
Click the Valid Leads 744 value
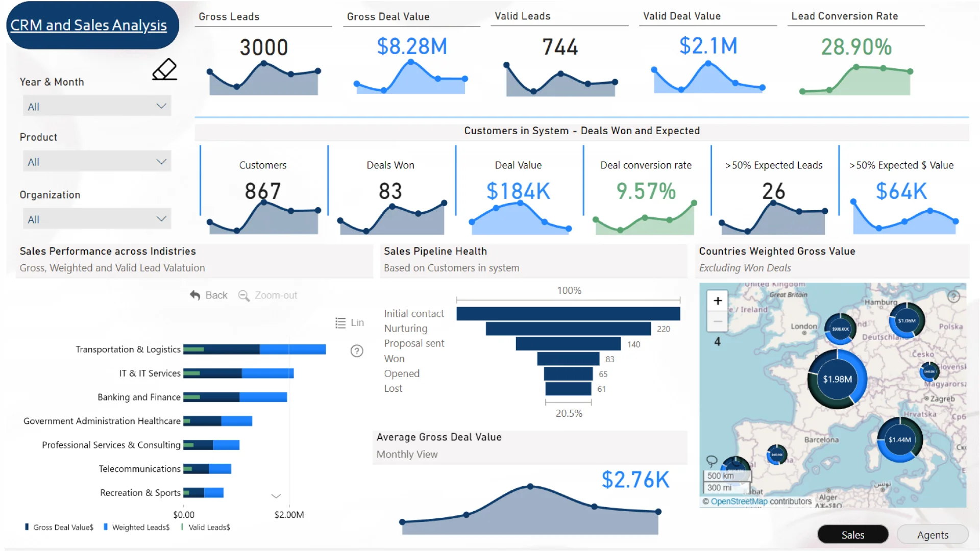[x=560, y=47]
